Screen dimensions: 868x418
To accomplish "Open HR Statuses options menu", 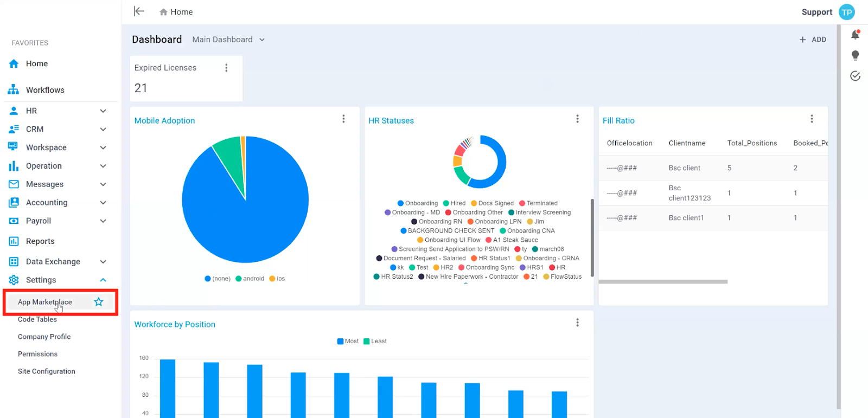I will 578,119.
